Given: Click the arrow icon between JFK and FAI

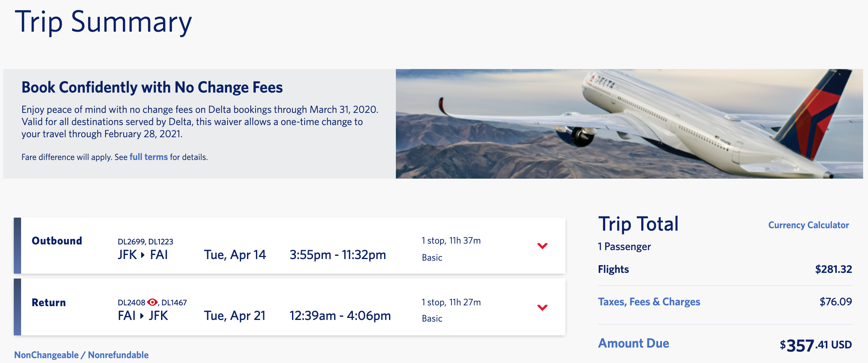Looking at the screenshot, I should (x=143, y=255).
